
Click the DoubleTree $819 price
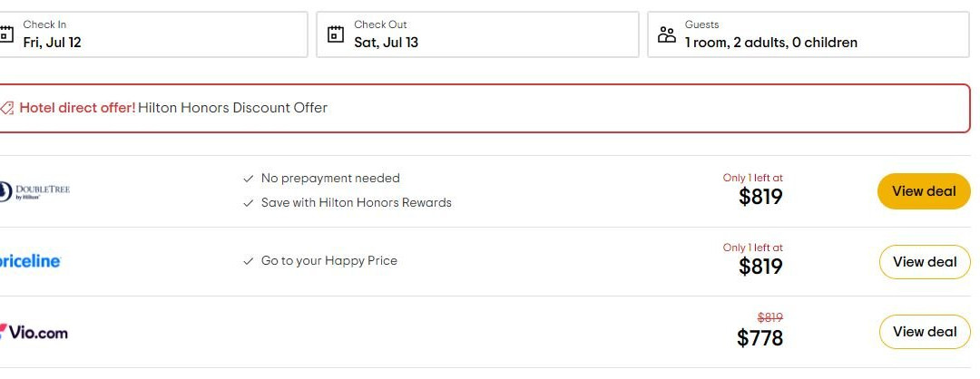click(759, 196)
